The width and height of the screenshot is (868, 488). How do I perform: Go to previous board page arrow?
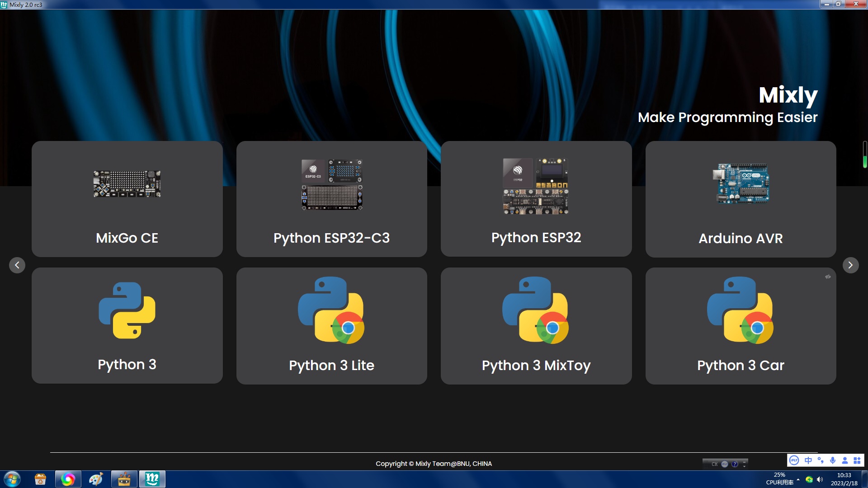[17, 265]
